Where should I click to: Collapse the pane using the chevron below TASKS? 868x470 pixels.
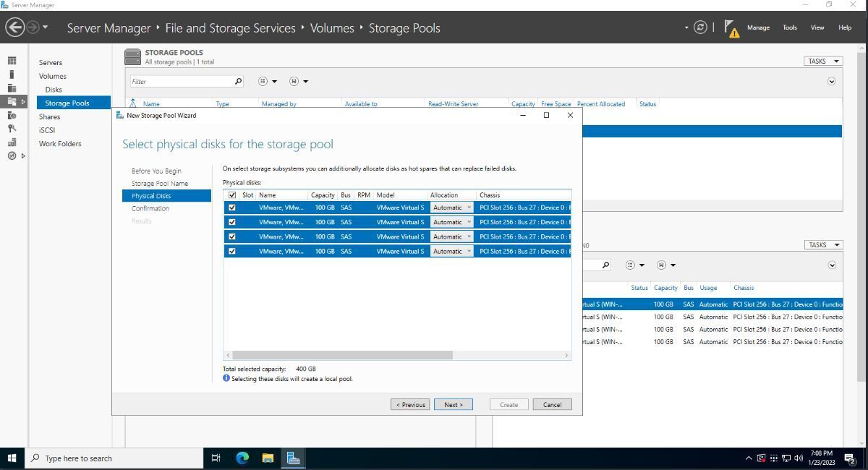coord(832,81)
